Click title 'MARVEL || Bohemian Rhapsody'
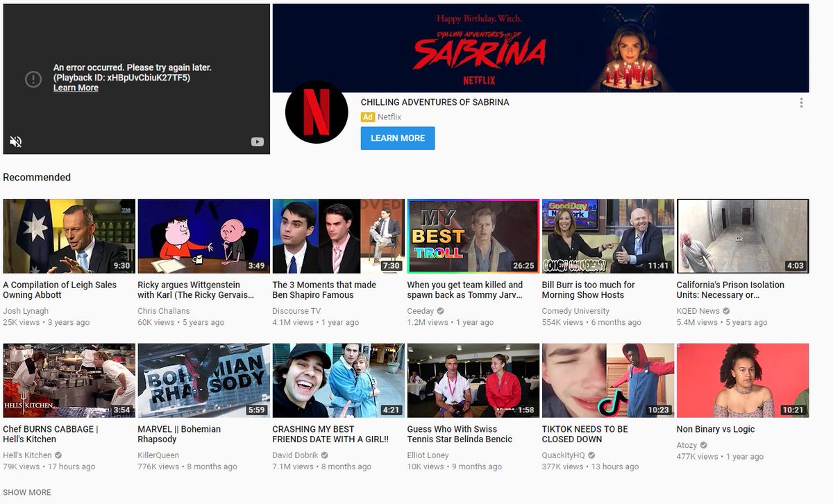833x504 pixels. click(179, 434)
